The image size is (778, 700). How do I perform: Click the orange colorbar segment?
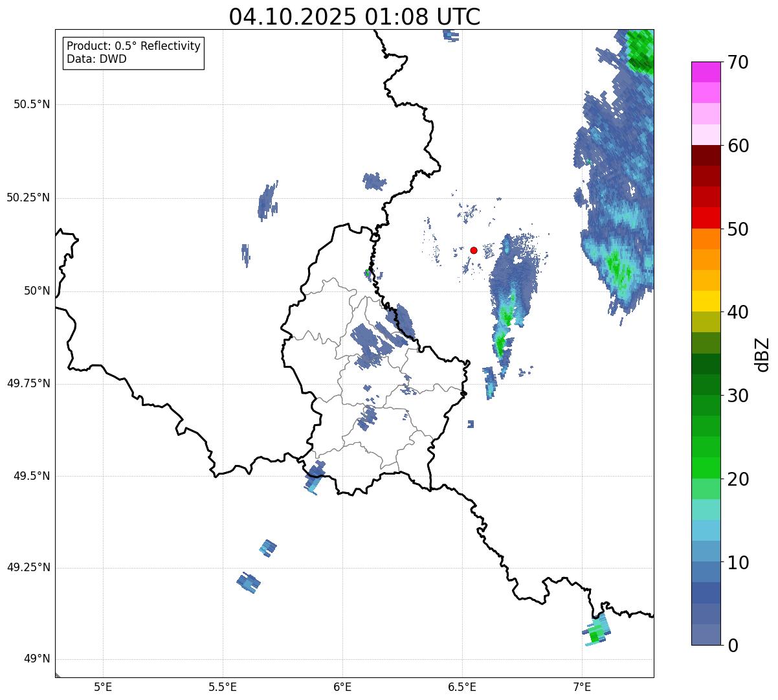pos(706,238)
